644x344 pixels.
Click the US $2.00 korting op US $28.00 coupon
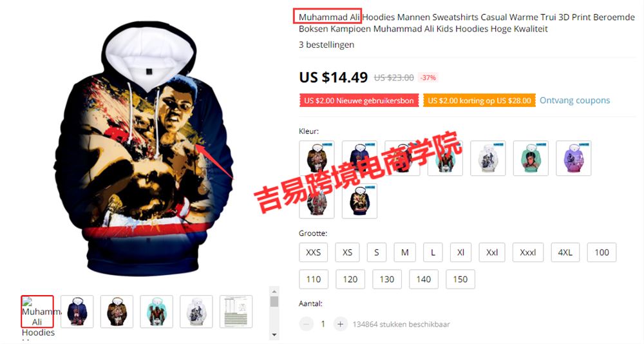pyautogui.click(x=479, y=100)
